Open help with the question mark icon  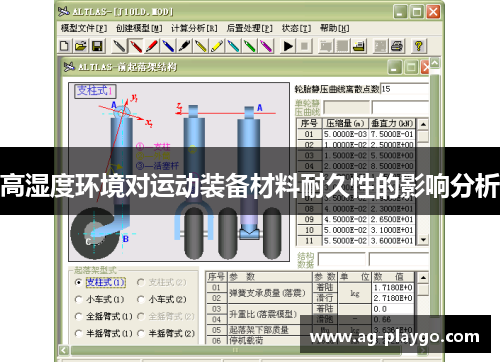tap(418, 46)
